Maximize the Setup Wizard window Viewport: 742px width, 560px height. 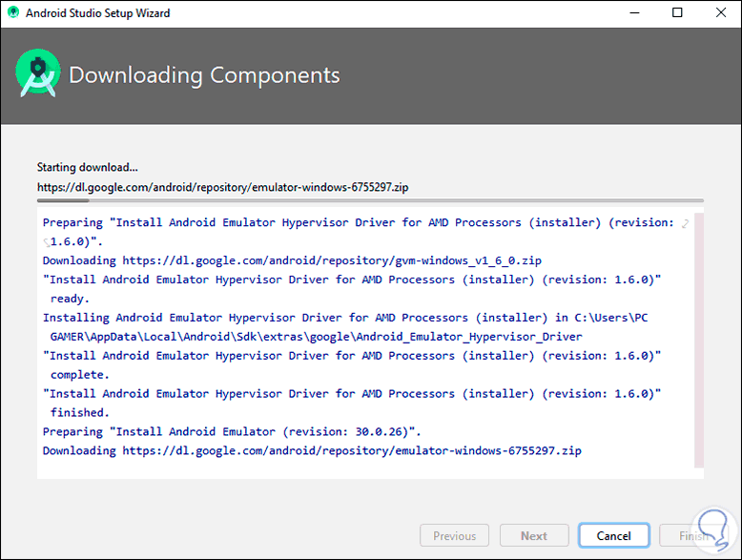coord(677,13)
